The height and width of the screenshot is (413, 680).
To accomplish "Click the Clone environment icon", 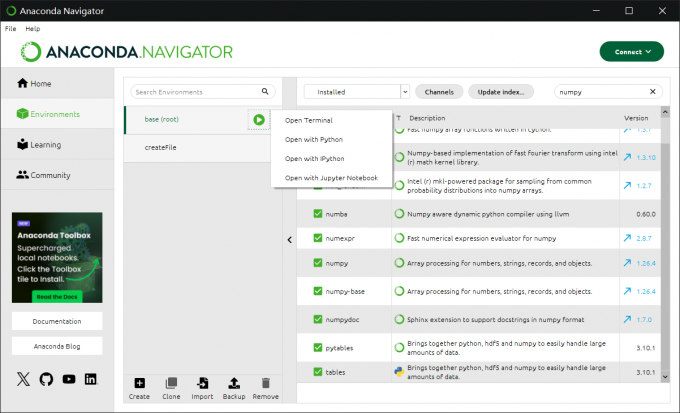I will click(x=171, y=383).
